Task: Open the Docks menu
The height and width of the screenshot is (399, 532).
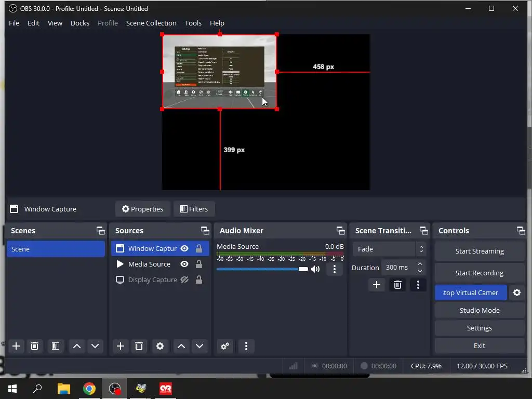Action: 79,23
